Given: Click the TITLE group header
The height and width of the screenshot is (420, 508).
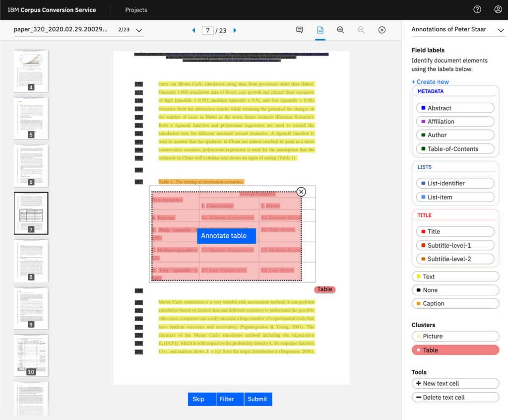Looking at the screenshot, I should pos(425,215).
